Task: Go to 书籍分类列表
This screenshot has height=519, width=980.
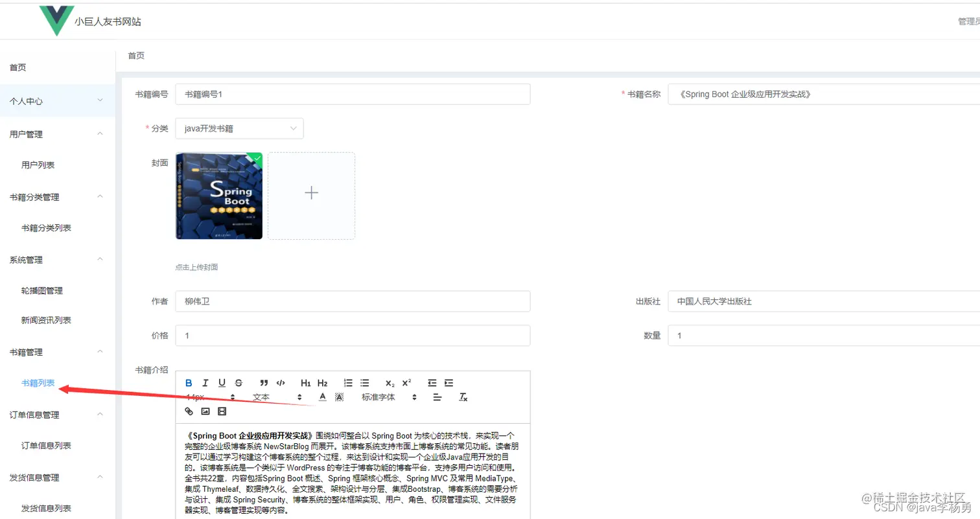Action: [x=46, y=228]
